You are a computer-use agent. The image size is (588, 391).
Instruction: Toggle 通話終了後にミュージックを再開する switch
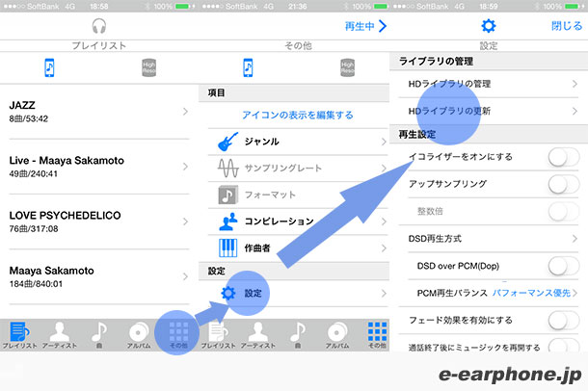coord(564,346)
